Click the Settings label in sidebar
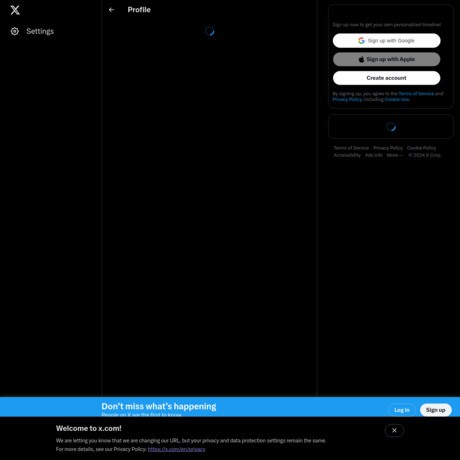This screenshot has height=460, width=460. coord(40,31)
